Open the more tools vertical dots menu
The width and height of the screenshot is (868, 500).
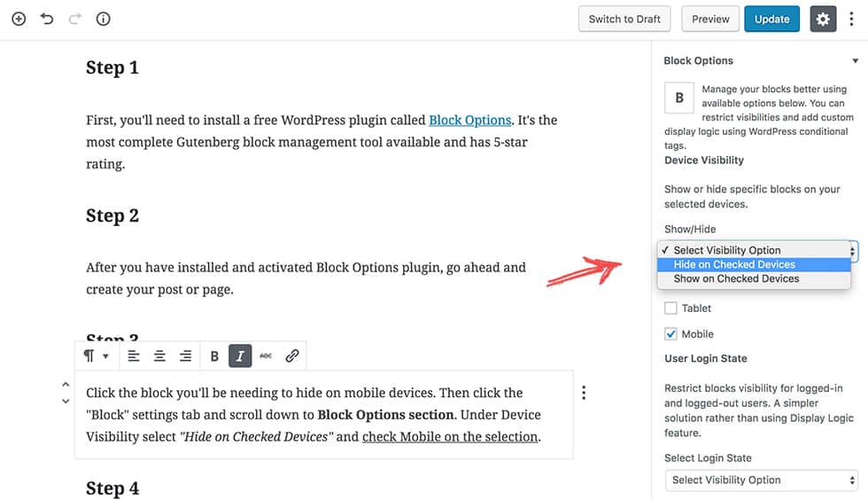851,19
